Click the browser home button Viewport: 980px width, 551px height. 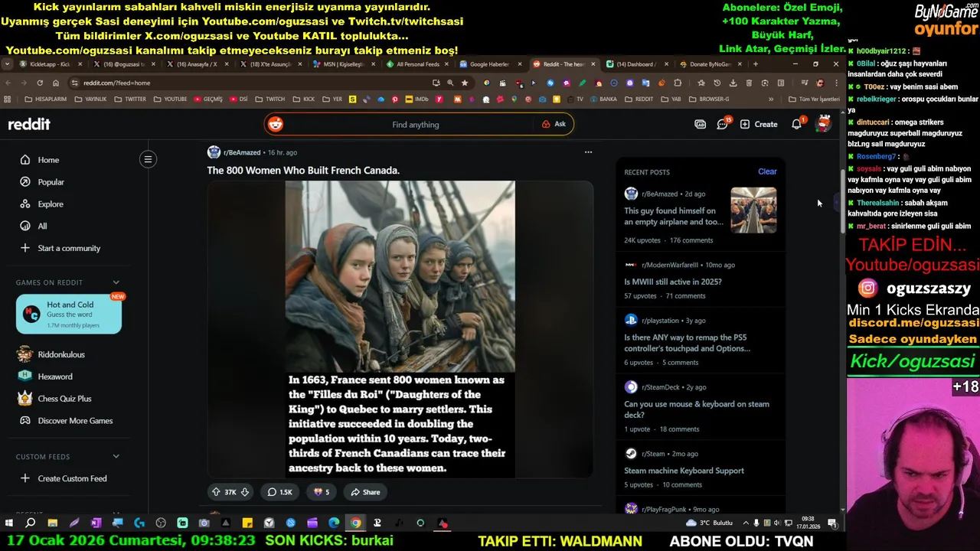tap(56, 83)
